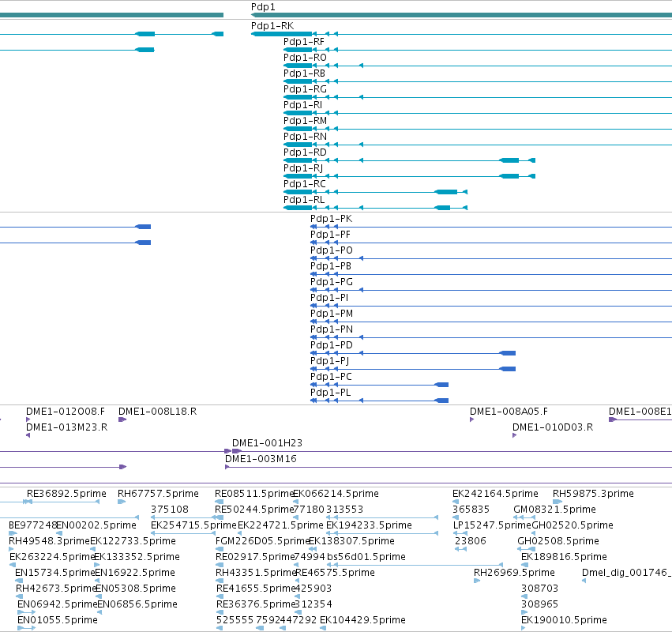Select EST label GM08321.5prime
The height and width of the screenshot is (632, 672).
tap(554, 510)
